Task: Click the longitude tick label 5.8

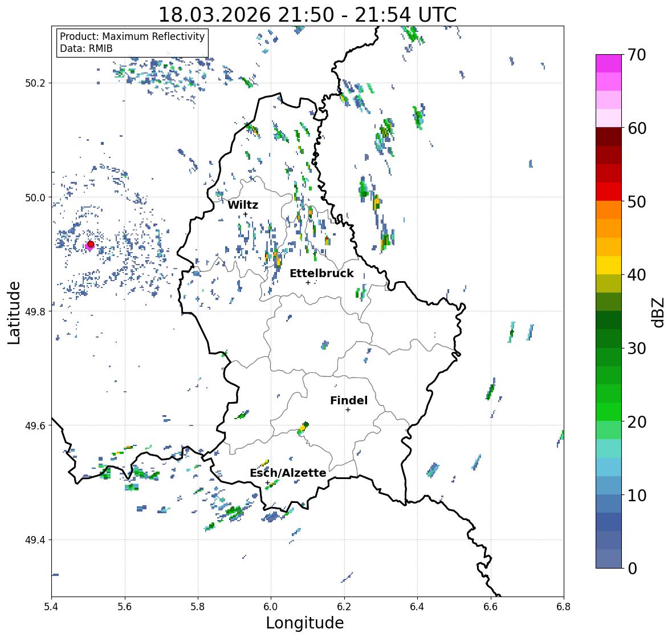Action: click(x=198, y=607)
